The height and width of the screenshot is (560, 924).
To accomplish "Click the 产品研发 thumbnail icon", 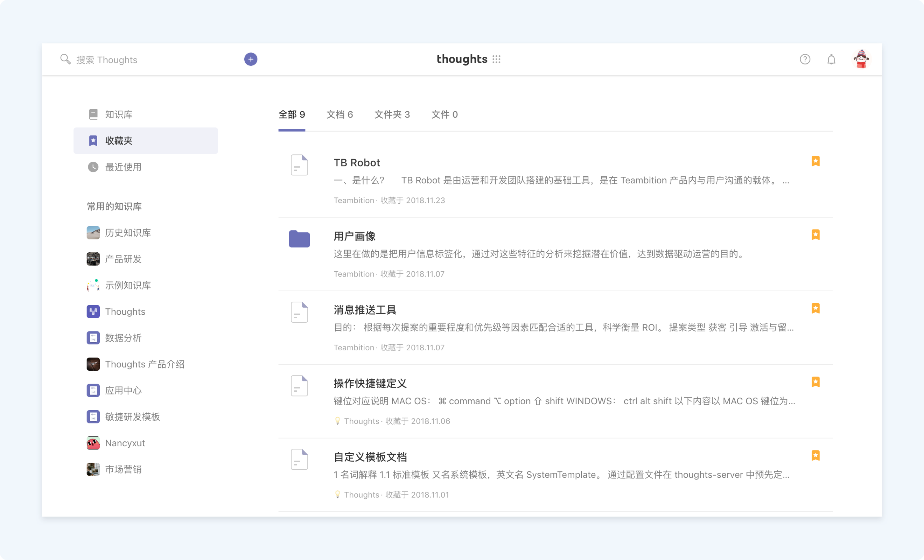I will click(93, 259).
